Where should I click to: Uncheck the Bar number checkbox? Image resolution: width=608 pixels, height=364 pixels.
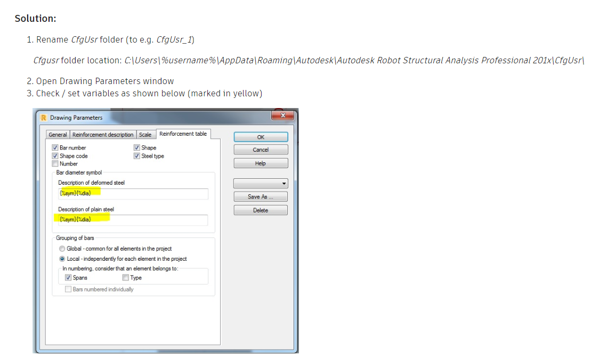(55, 148)
